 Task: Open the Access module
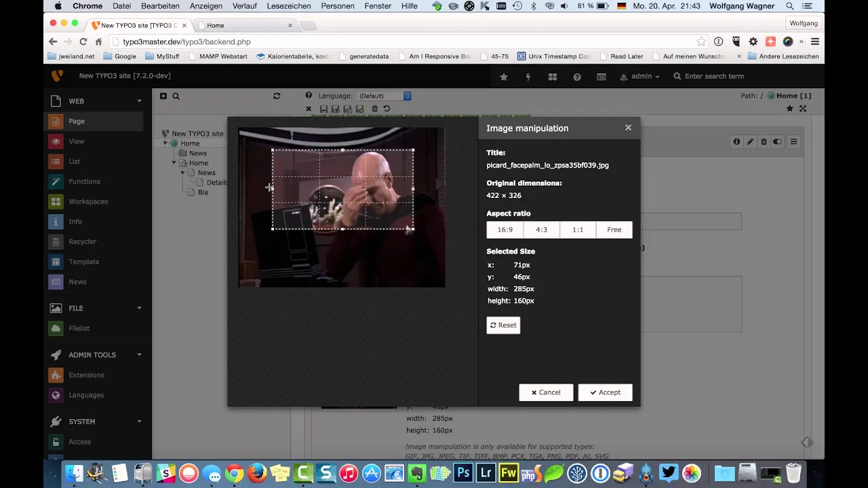[95, 442]
